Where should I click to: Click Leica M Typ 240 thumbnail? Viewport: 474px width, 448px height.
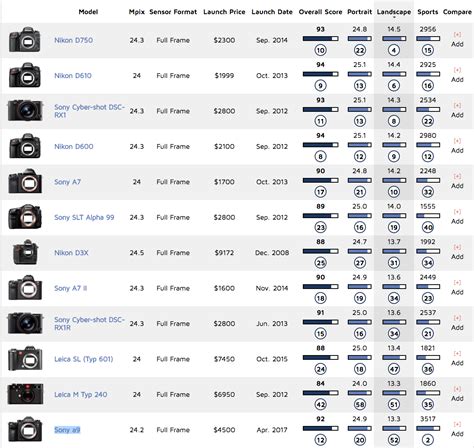point(25,394)
